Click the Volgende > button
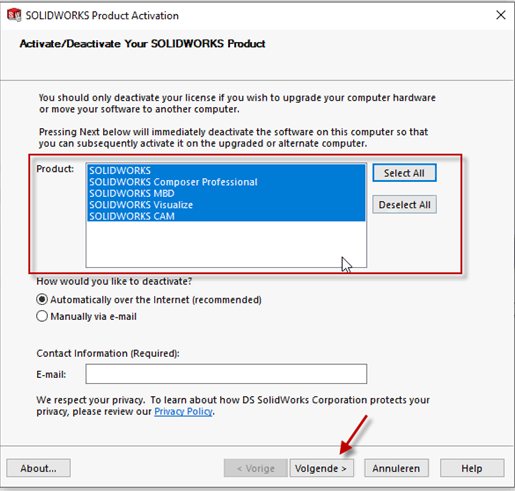Screen dimensions: 515x491 click(x=321, y=468)
